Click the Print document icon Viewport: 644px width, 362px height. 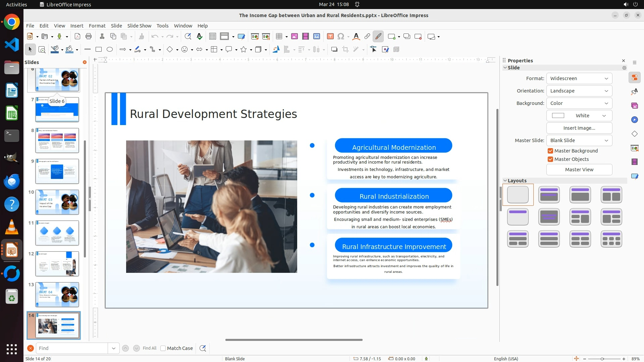tap(89, 37)
